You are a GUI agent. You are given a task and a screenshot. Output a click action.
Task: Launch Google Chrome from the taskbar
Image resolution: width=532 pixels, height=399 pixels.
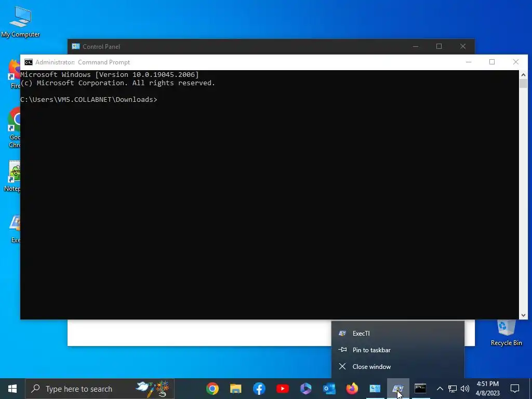click(212, 389)
